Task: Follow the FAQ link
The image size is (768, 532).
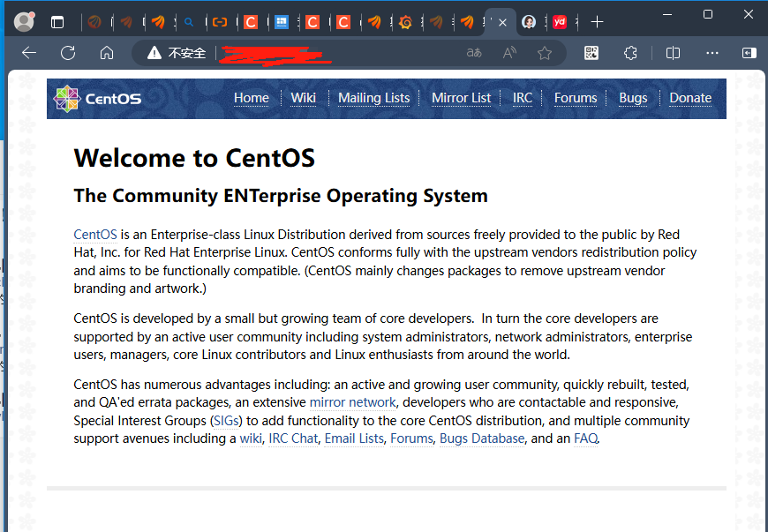Action: click(586, 438)
